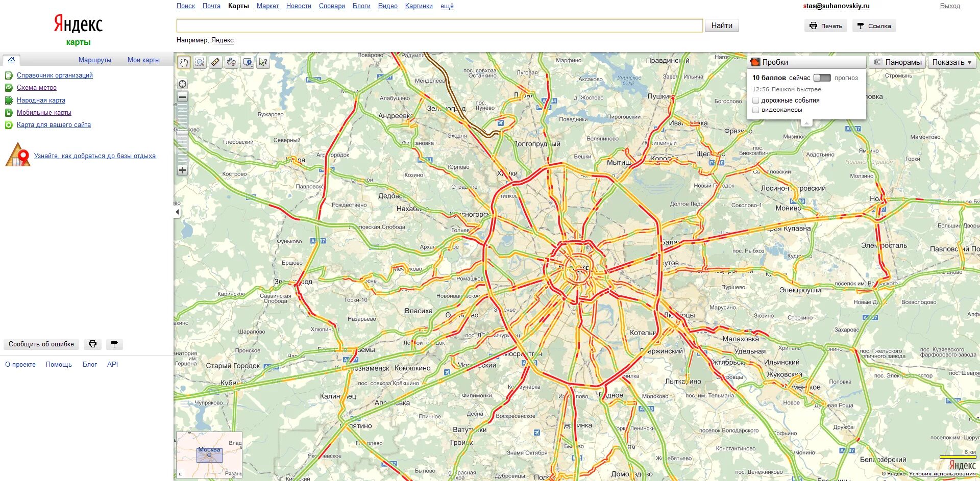980x481 pixels.
Task: Click the example query link Яндекс
Action: click(x=223, y=40)
